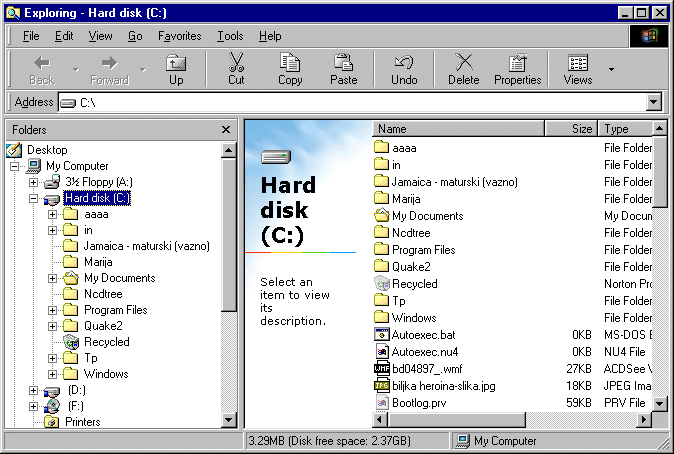The width and height of the screenshot is (674, 454).
Task: Open the Tools menu
Action: pos(230,36)
